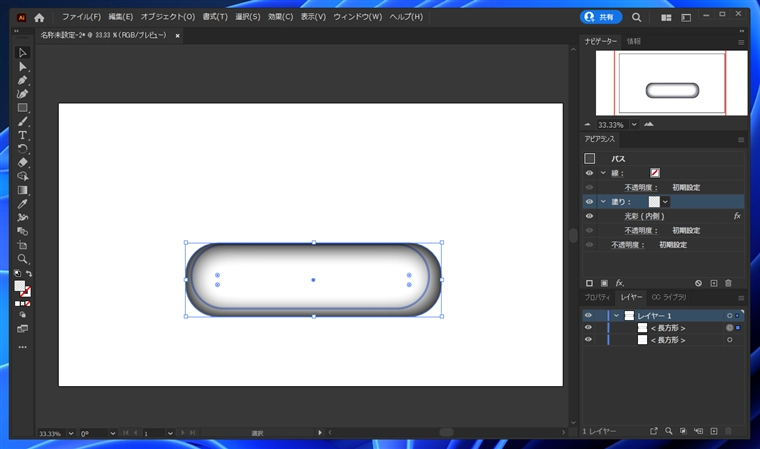The width and height of the screenshot is (760, 449).
Task: Reset to default fill and stroke
Action: click(x=17, y=273)
